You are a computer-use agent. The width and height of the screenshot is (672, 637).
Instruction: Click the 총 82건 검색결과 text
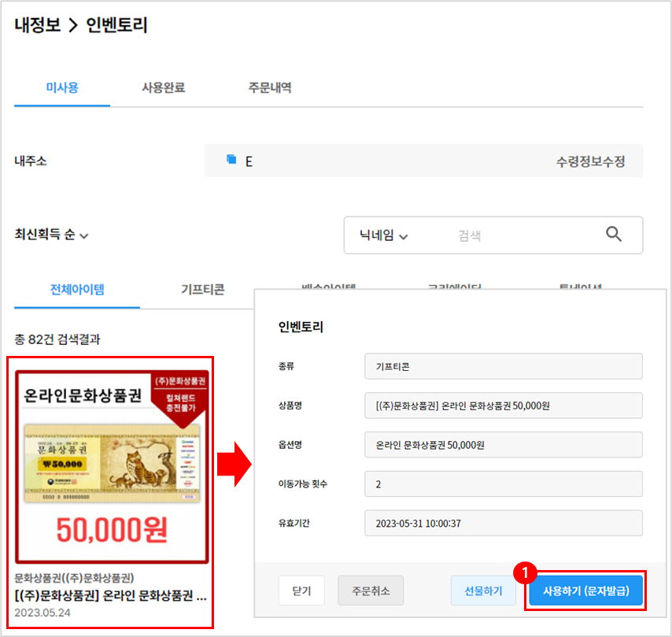pyautogui.click(x=57, y=339)
